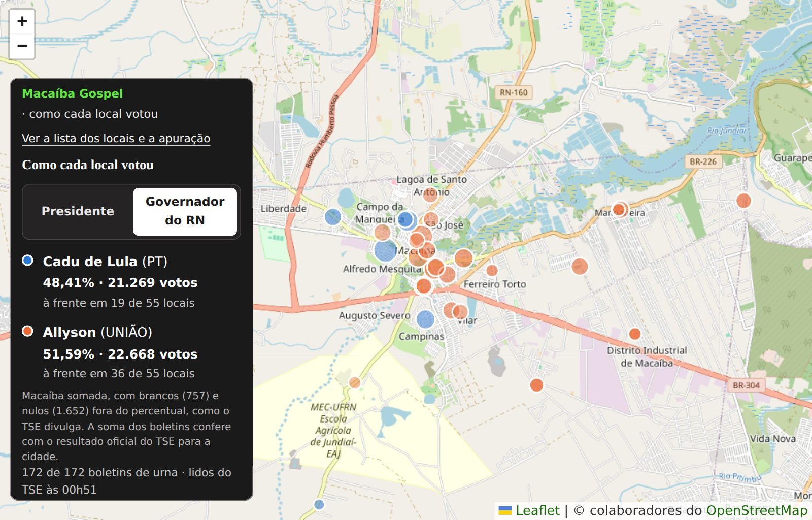Click the RN-160 road label

point(514,92)
